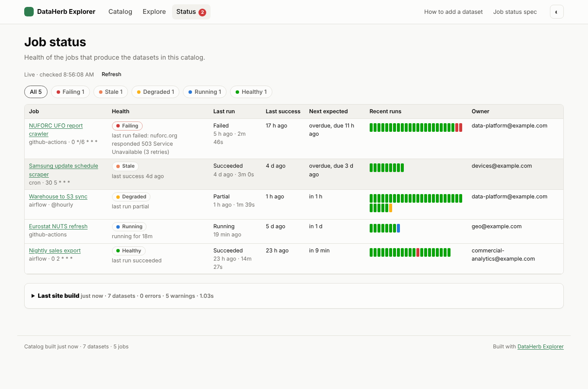Click the Running health badge
This screenshot has width=588, height=389.
[129, 226]
